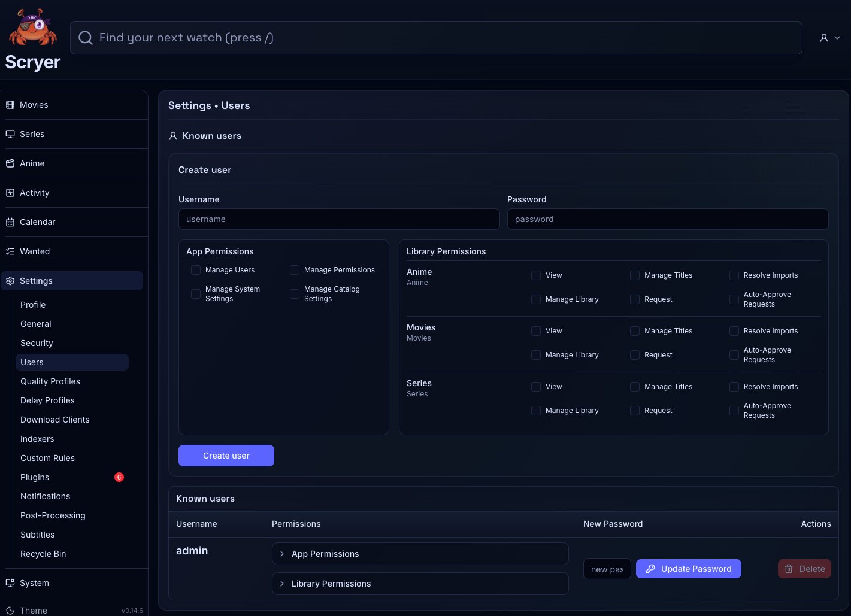Image resolution: width=851 pixels, height=616 pixels.
Task: Check Manage Catalog Settings
Action: pos(295,294)
